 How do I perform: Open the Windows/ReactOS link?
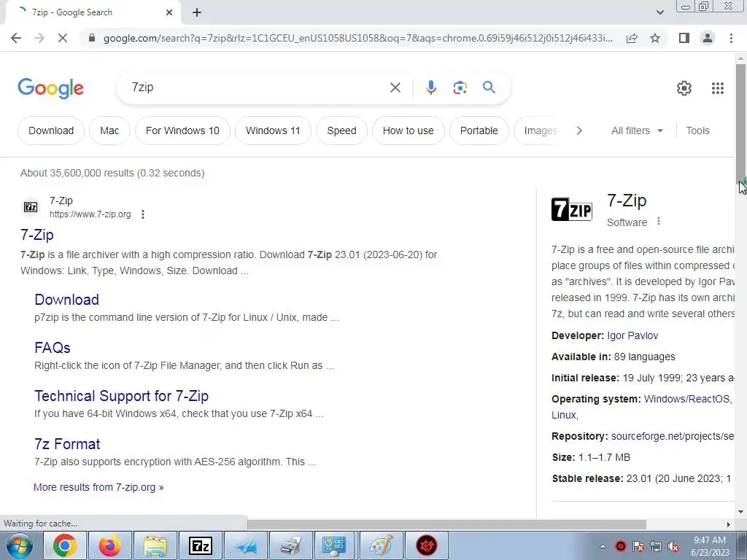(x=686, y=399)
